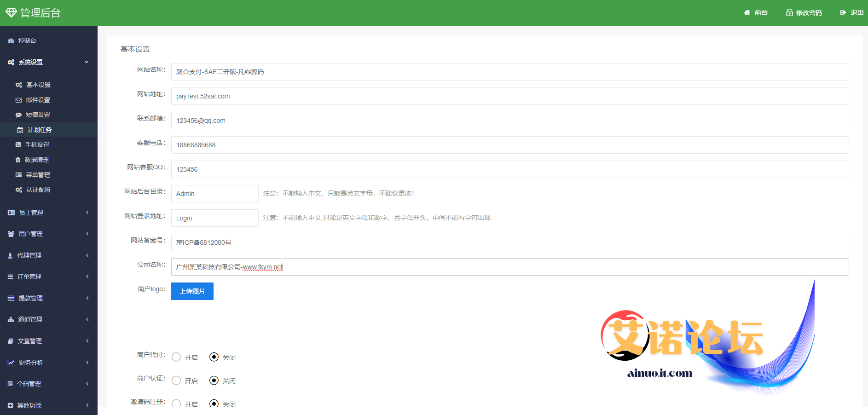Open the 认证配置 submenu item
The width and height of the screenshot is (868, 415).
click(x=38, y=190)
